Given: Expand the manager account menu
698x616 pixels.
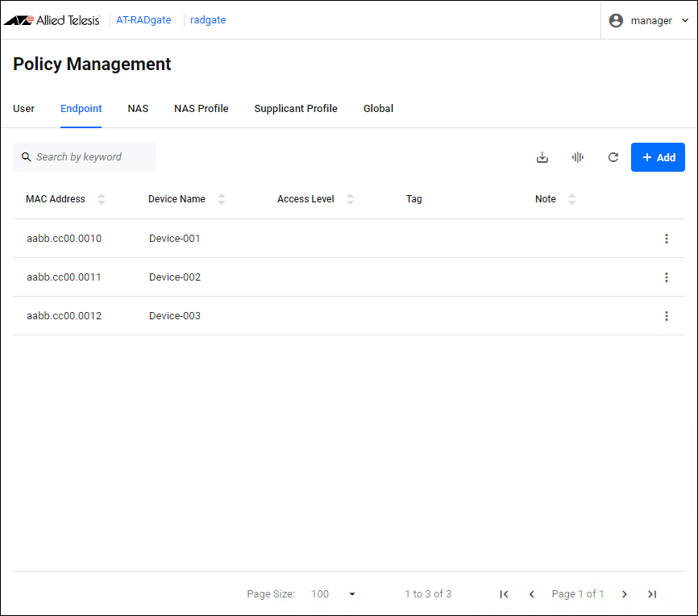Looking at the screenshot, I should [x=650, y=20].
